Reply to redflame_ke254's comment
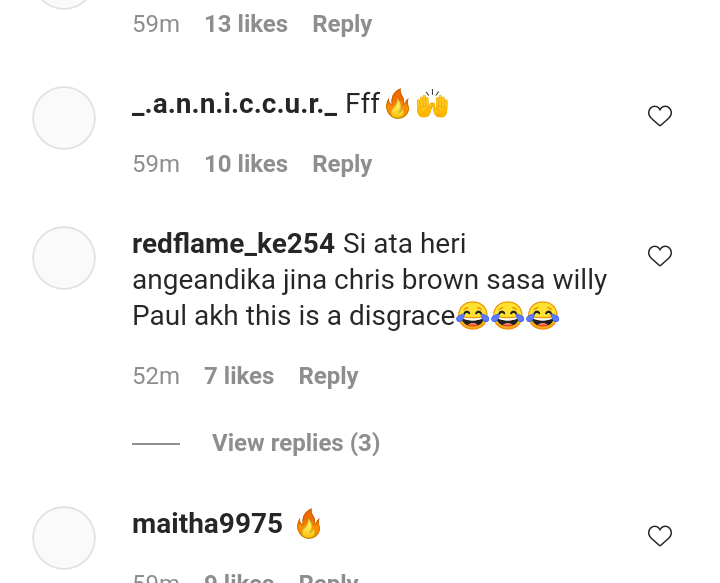This screenshot has height=583, width=720. pyautogui.click(x=328, y=376)
